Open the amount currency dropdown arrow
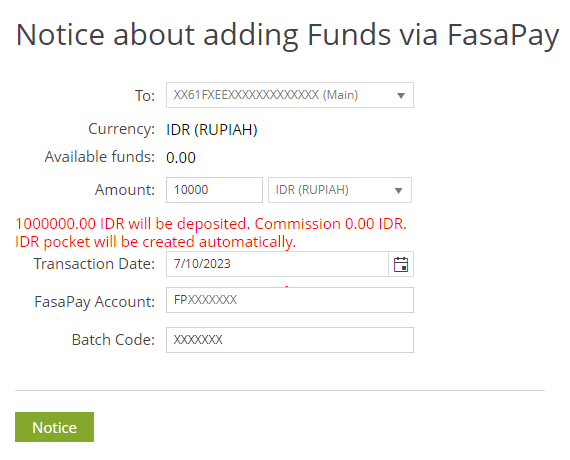570x460 pixels. tap(398, 191)
